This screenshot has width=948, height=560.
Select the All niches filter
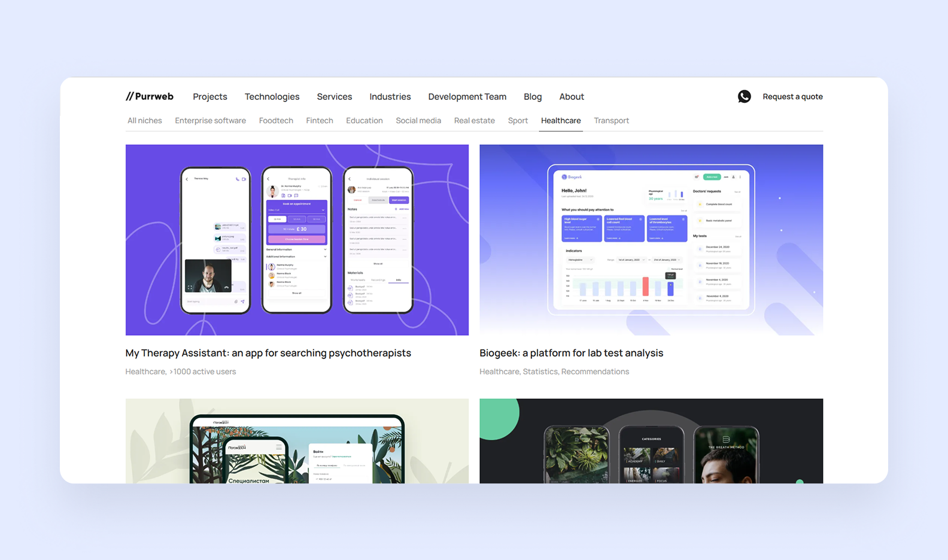tap(145, 121)
